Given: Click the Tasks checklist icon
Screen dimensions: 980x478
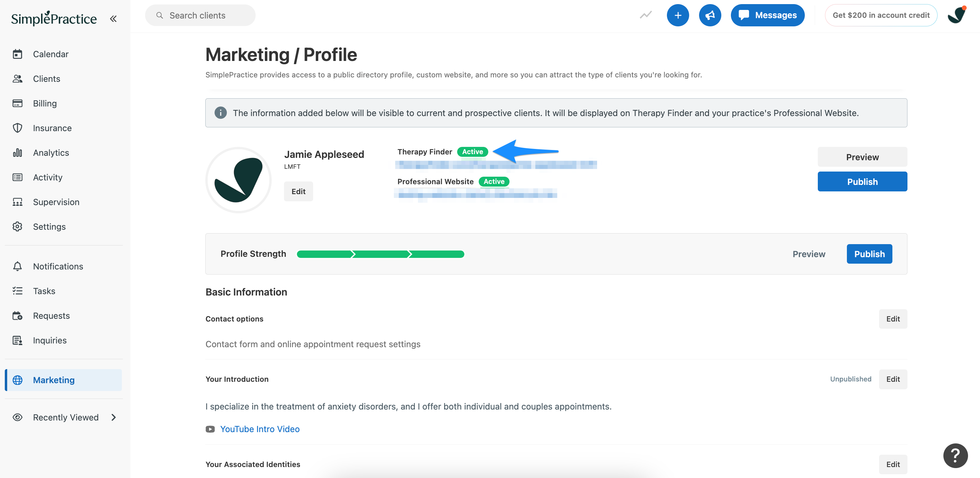Looking at the screenshot, I should 17,291.
